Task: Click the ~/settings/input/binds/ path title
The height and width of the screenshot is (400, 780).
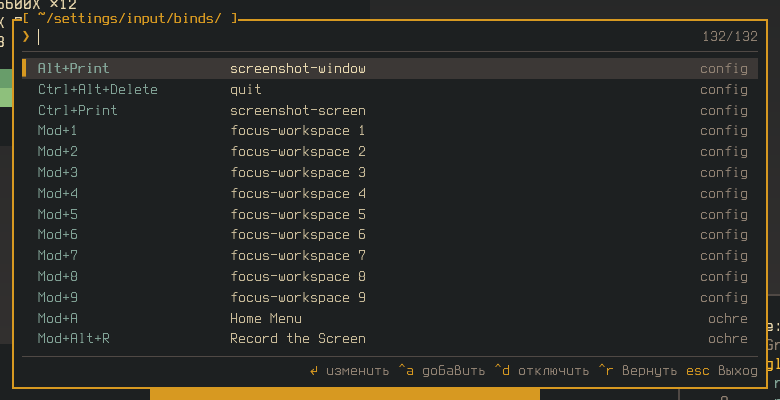Action: tap(129, 19)
